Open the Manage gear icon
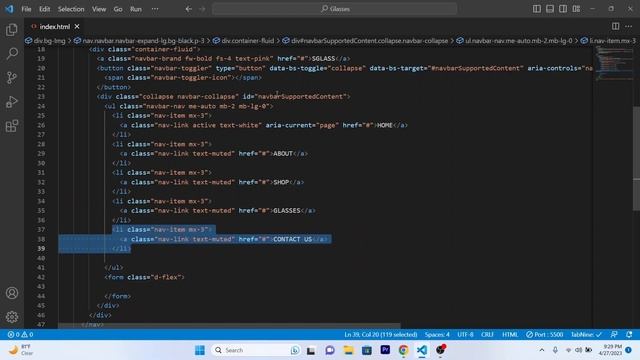This screenshot has width=640, height=360. click(x=12, y=317)
